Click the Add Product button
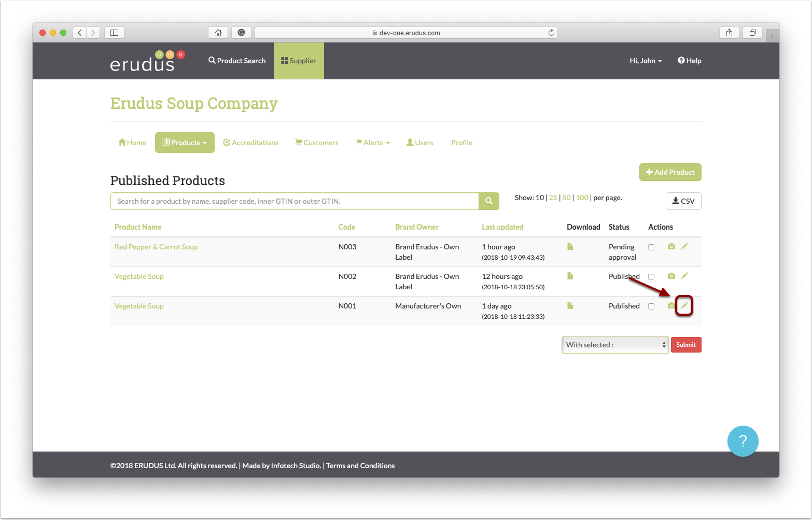The height and width of the screenshot is (520, 812). tap(670, 172)
